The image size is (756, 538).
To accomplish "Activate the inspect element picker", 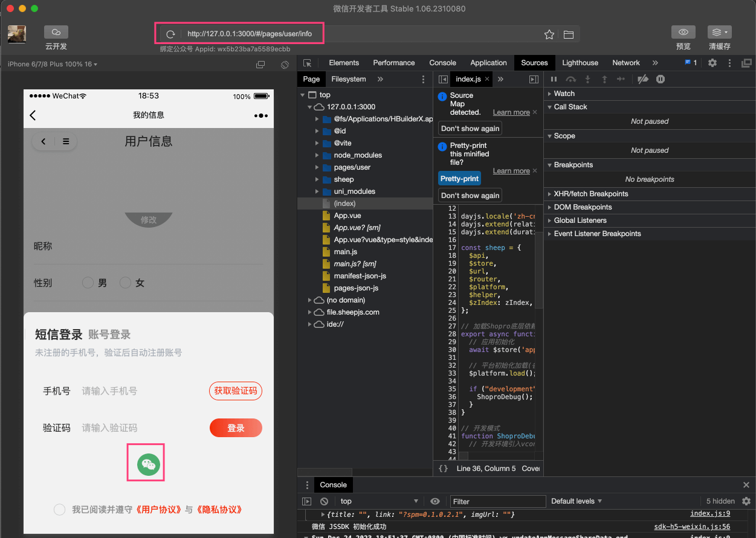I will point(308,63).
